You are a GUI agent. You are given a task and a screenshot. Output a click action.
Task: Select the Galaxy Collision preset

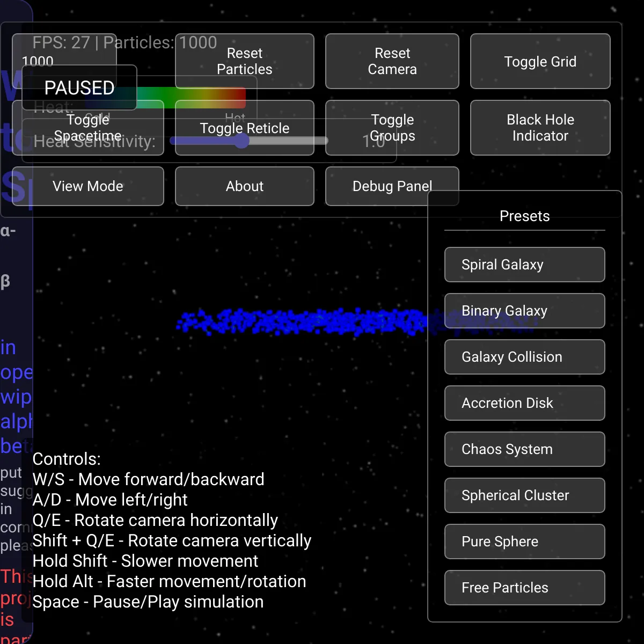coord(525,357)
